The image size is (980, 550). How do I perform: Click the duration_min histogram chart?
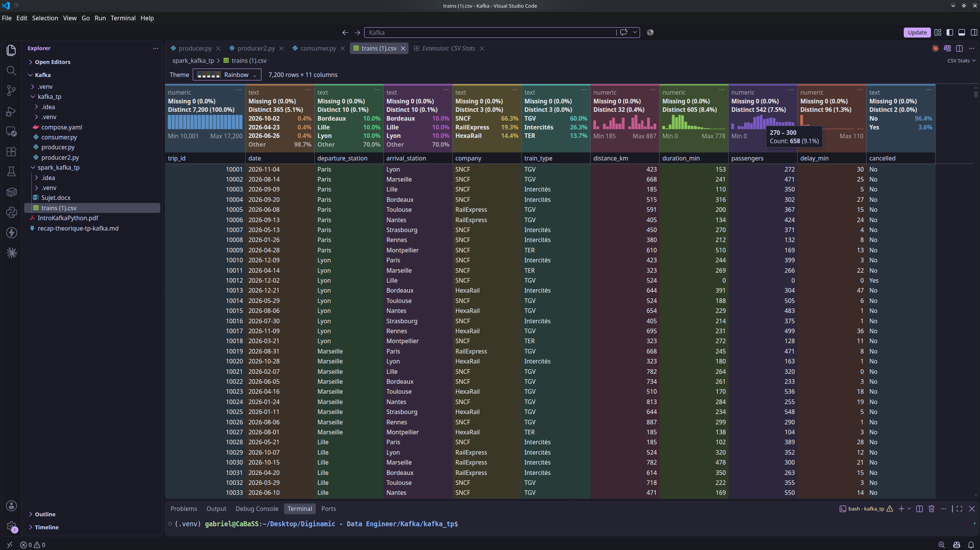click(694, 123)
